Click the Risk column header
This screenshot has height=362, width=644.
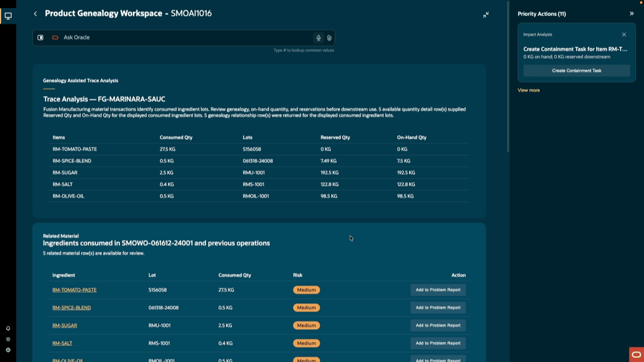298,275
